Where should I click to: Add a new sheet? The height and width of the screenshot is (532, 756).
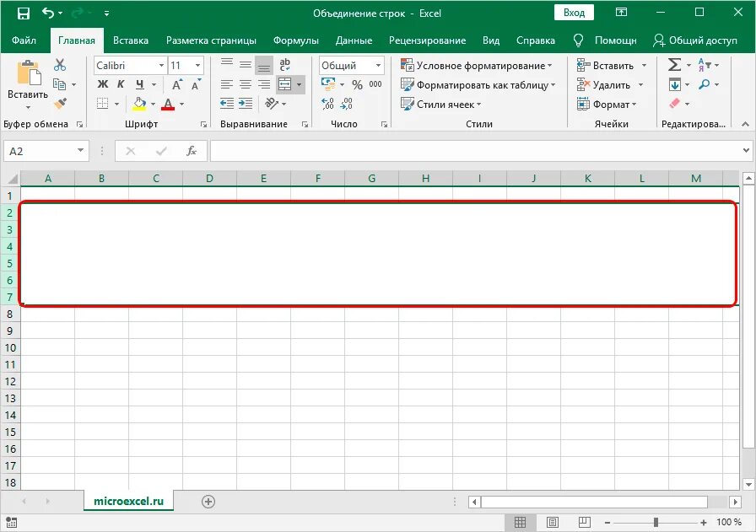[x=208, y=502]
